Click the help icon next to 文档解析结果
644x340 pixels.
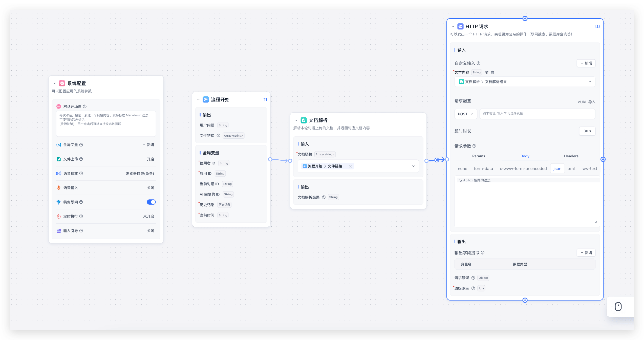324,197
